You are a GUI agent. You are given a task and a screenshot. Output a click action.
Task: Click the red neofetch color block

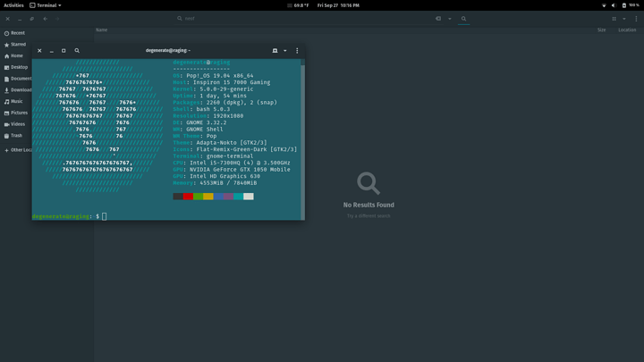(188, 196)
